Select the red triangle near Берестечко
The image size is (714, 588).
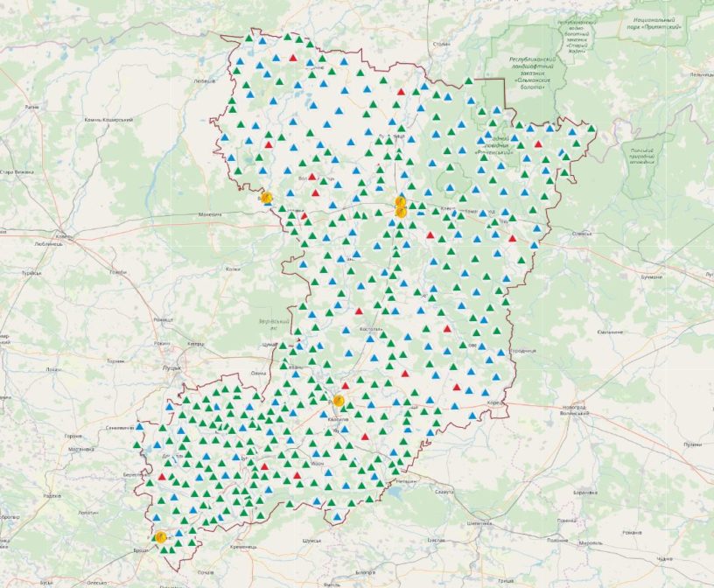[161, 477]
